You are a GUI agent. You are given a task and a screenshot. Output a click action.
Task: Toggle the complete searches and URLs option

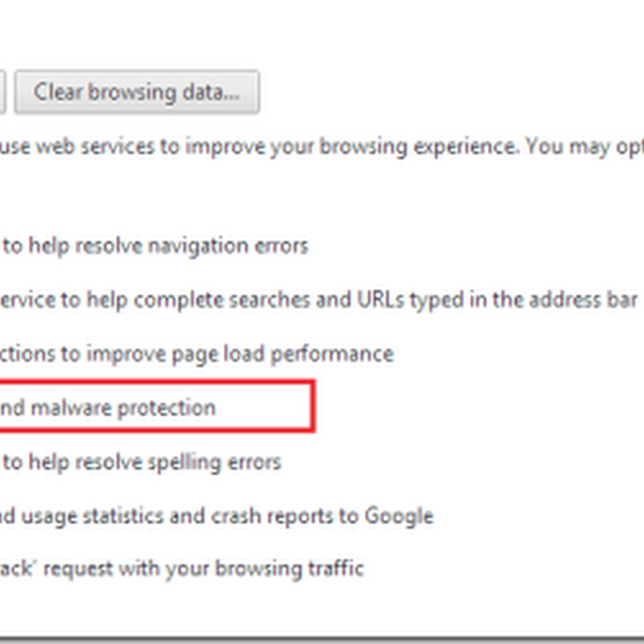click(x=319, y=299)
